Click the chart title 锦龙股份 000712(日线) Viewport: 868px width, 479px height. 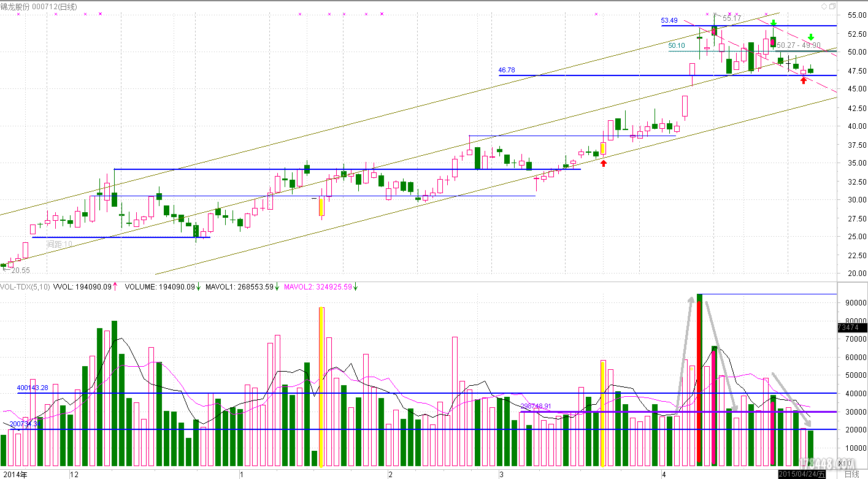[x=39, y=6]
